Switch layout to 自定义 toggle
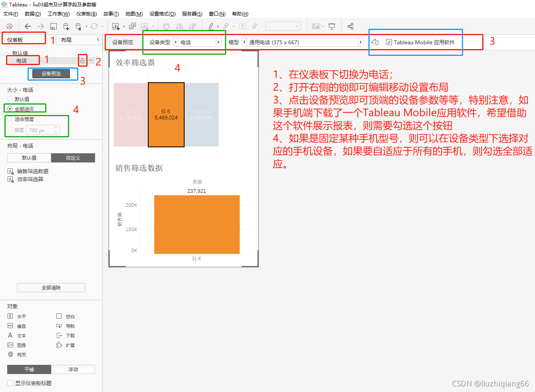Image resolution: width=535 pixels, height=392 pixels. pyautogui.click(x=73, y=158)
